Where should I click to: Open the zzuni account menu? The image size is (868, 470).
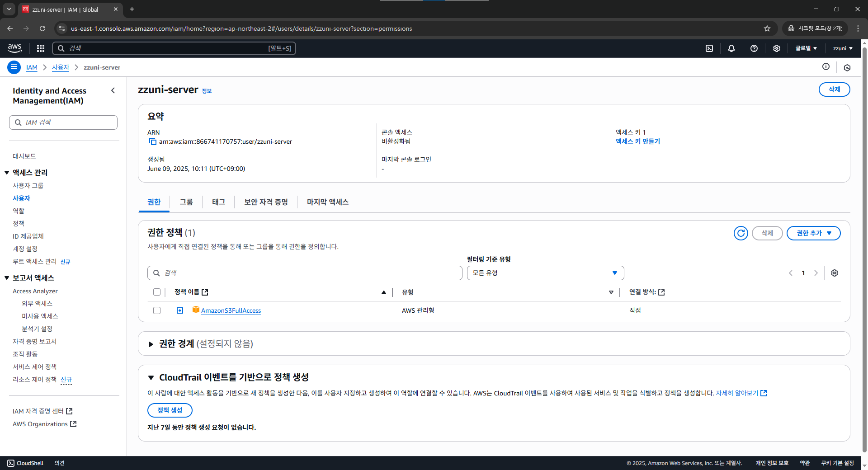pyautogui.click(x=843, y=48)
